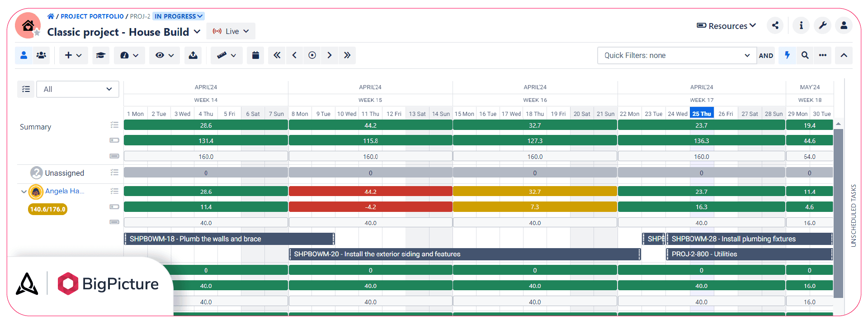Open the All resources filter dropdown
The width and height of the screenshot is (868, 326).
click(x=78, y=89)
